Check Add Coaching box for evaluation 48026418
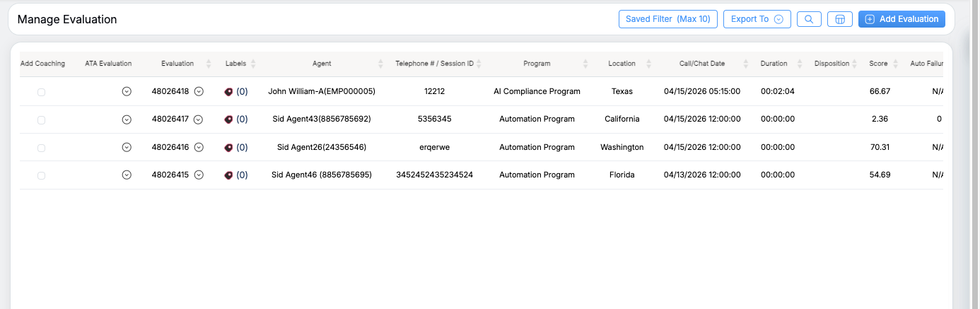 [x=41, y=92]
